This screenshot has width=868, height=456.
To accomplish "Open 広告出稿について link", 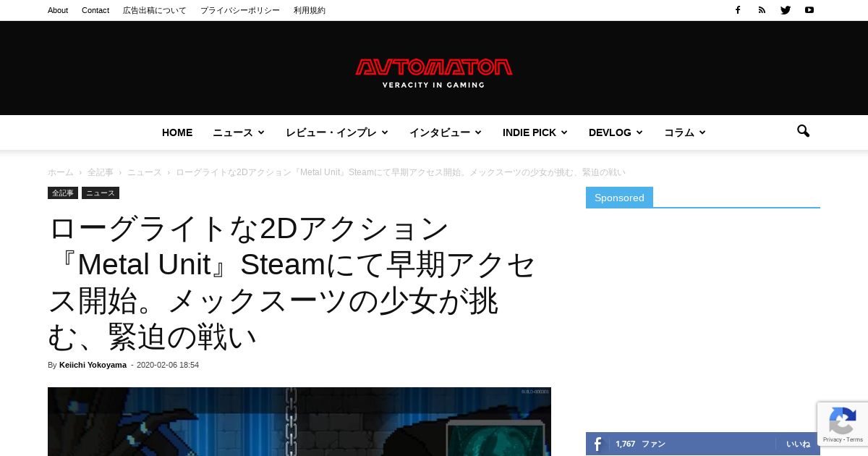I will (155, 10).
